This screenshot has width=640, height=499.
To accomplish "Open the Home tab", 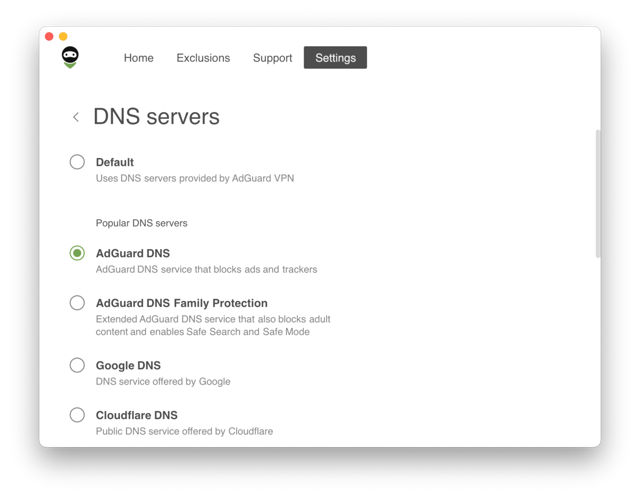I will pyautogui.click(x=139, y=58).
